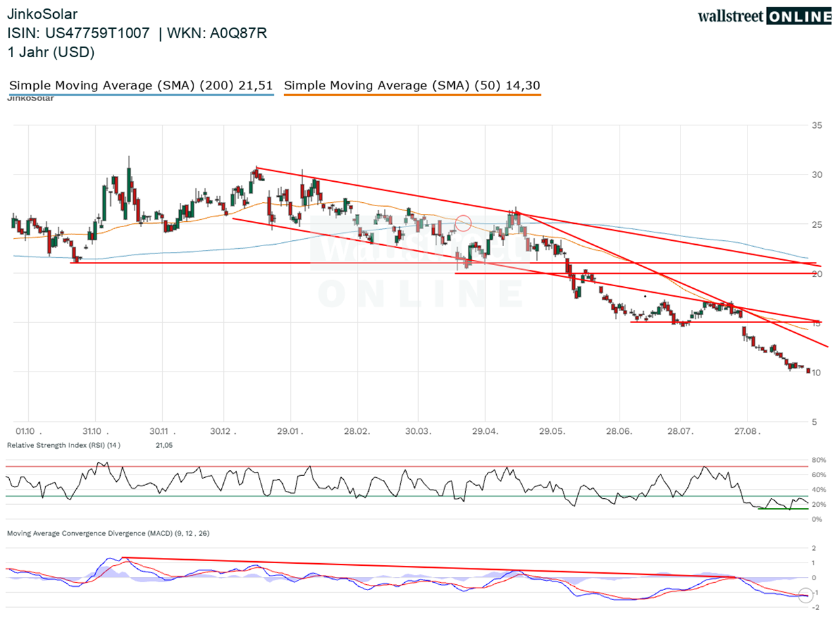
Task: Click the ISIN US47759T1007 text
Action: pyautogui.click(x=79, y=33)
